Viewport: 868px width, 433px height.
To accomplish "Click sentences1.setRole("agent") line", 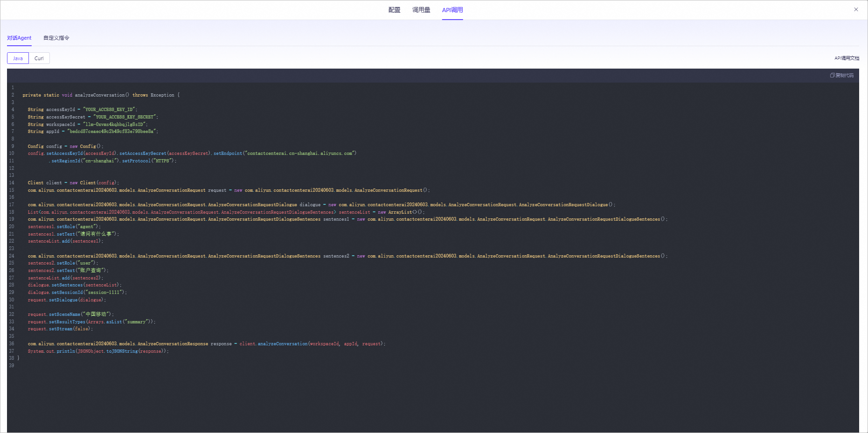I will click(x=64, y=227).
